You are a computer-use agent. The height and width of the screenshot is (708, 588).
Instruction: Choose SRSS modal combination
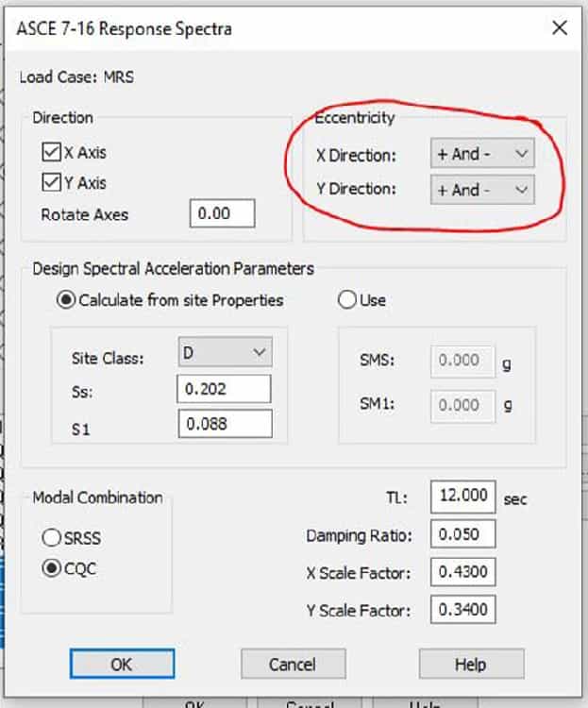pyautogui.click(x=51, y=538)
